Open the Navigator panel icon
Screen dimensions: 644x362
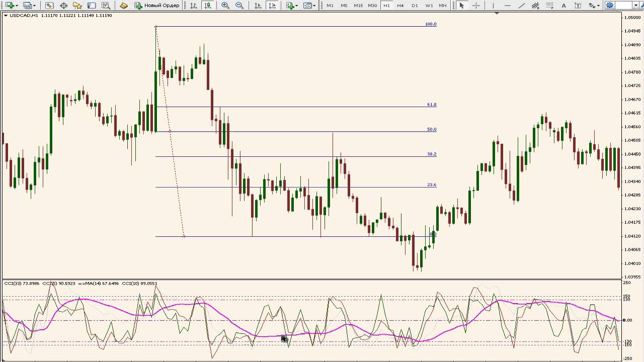[77, 6]
